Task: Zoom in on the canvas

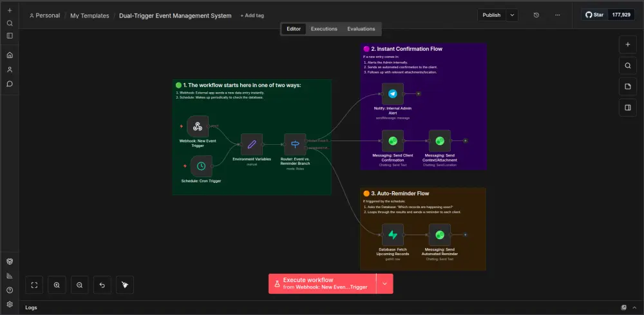Action: 57,285
